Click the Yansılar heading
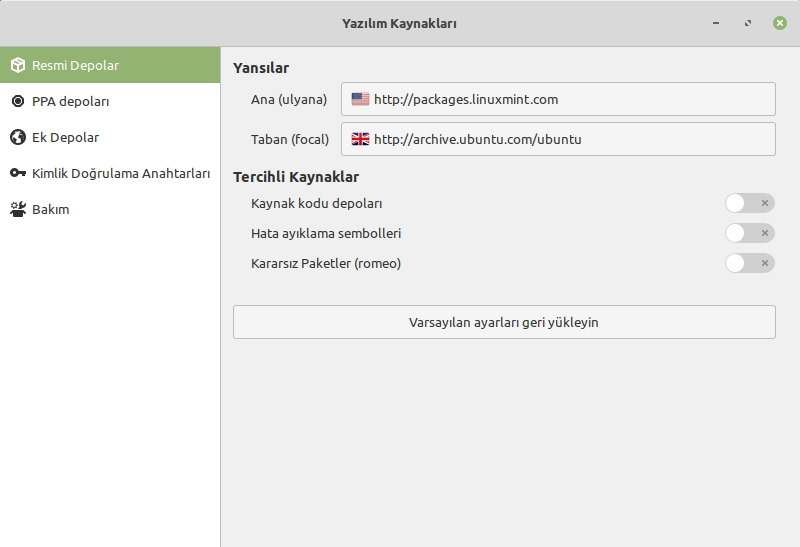 click(261, 68)
